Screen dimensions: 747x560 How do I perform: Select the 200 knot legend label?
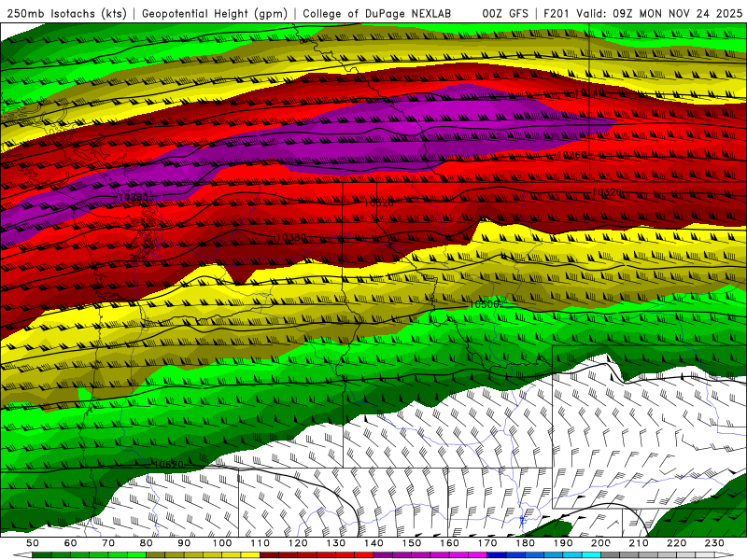pyautogui.click(x=601, y=543)
